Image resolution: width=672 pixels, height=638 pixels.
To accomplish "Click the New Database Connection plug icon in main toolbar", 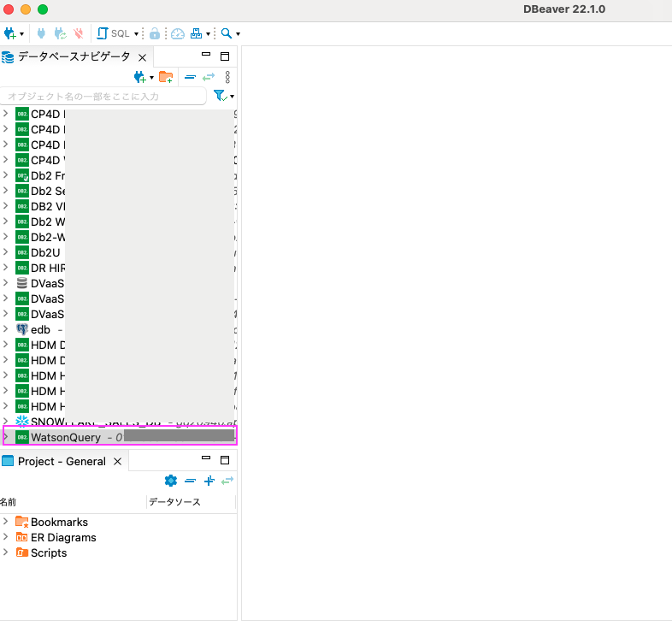I will coord(10,33).
